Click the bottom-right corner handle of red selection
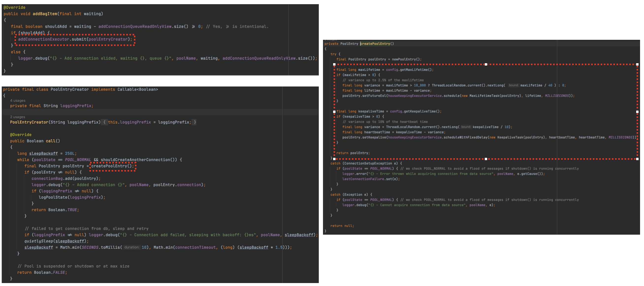The width and height of the screenshot is (644, 286). pos(637,159)
